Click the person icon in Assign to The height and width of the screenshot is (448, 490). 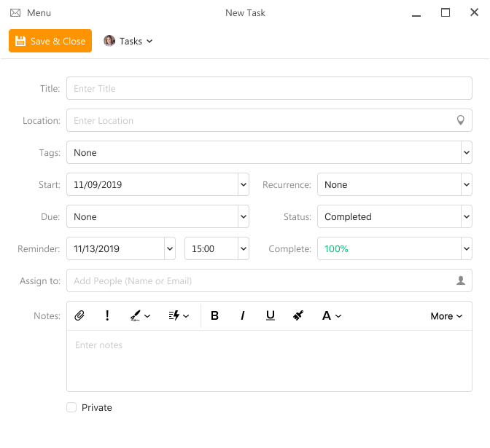point(461,280)
